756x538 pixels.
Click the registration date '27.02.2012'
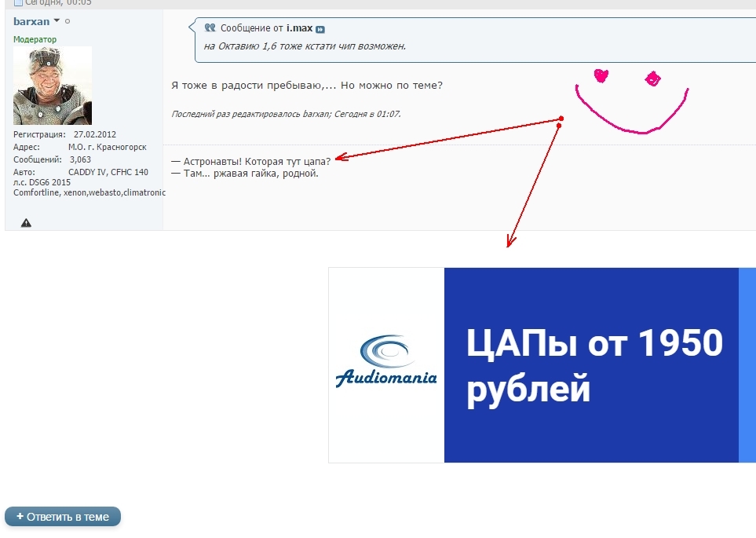click(95, 134)
